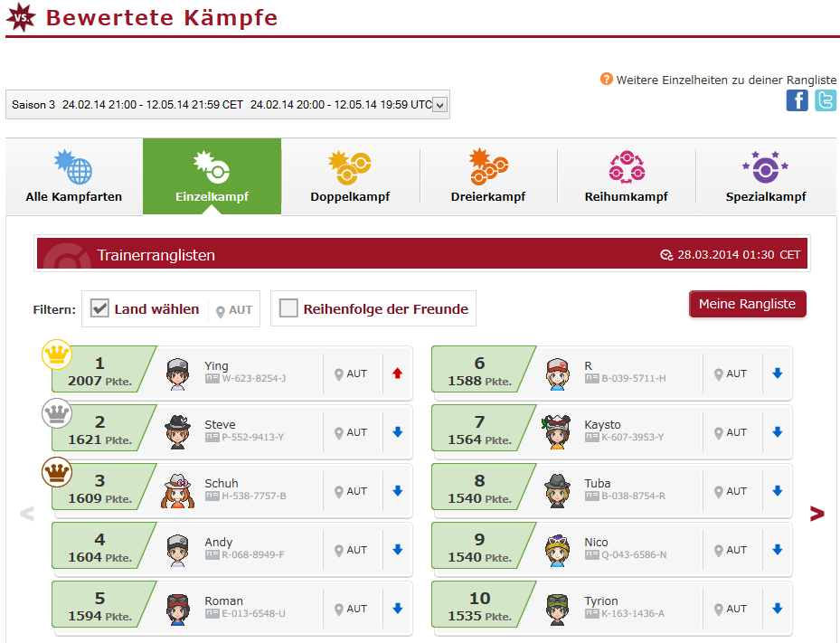The height and width of the screenshot is (643, 840).
Task: Click Kaysto's trainer avatar
Action: coord(557,432)
